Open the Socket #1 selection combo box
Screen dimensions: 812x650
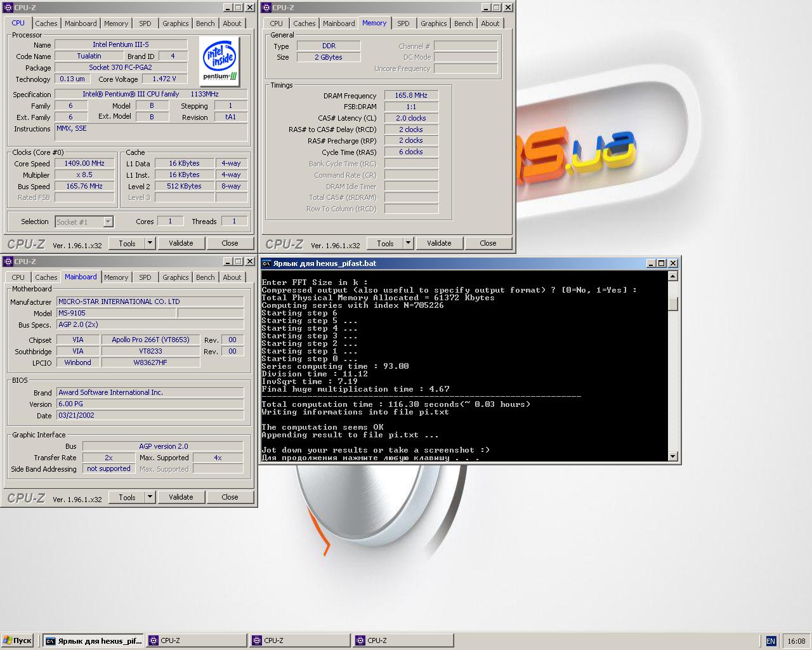(x=84, y=222)
